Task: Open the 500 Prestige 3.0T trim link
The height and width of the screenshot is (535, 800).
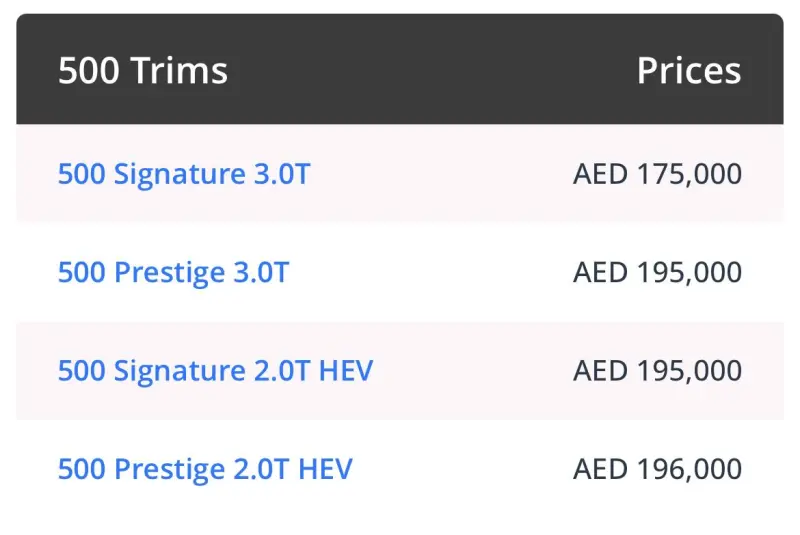Action: [x=173, y=272]
